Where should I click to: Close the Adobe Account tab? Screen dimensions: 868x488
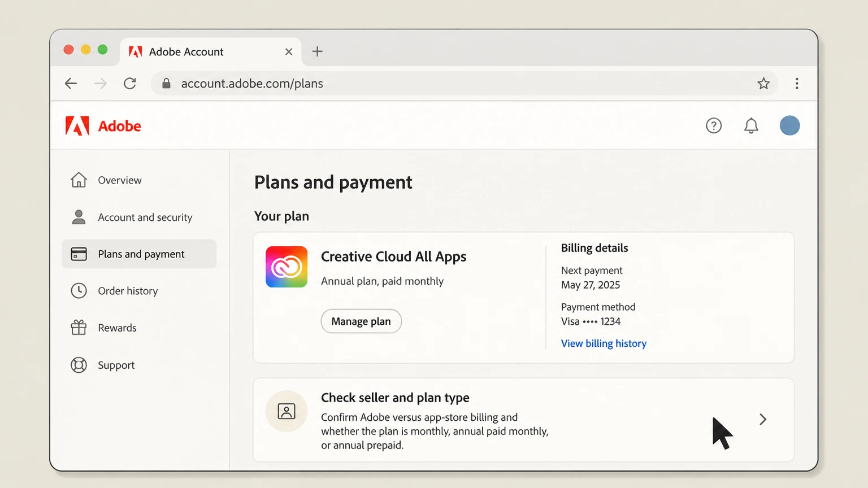[289, 52]
